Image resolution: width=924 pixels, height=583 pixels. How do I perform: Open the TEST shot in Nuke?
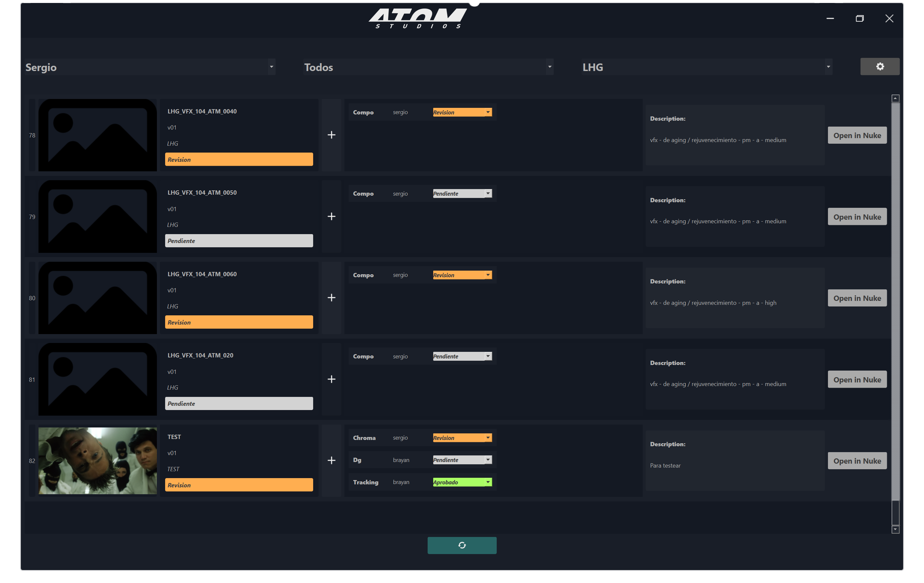coord(857,460)
